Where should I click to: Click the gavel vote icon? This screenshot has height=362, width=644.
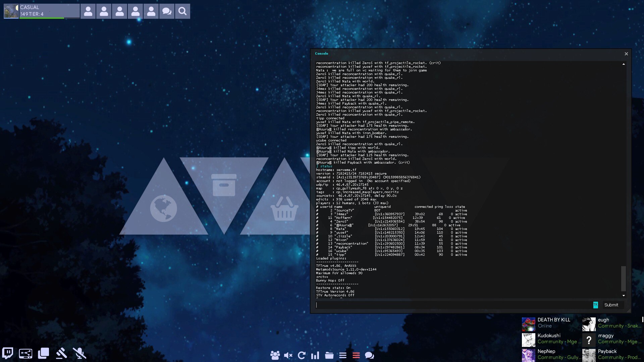tap(61, 353)
